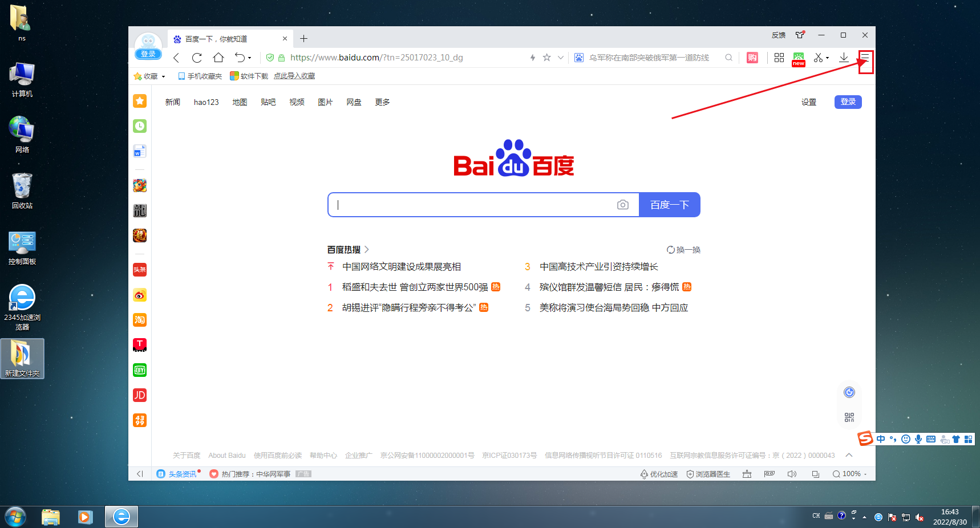
Task: Select the 百度一下，你就知道 tab
Action: pos(230,39)
